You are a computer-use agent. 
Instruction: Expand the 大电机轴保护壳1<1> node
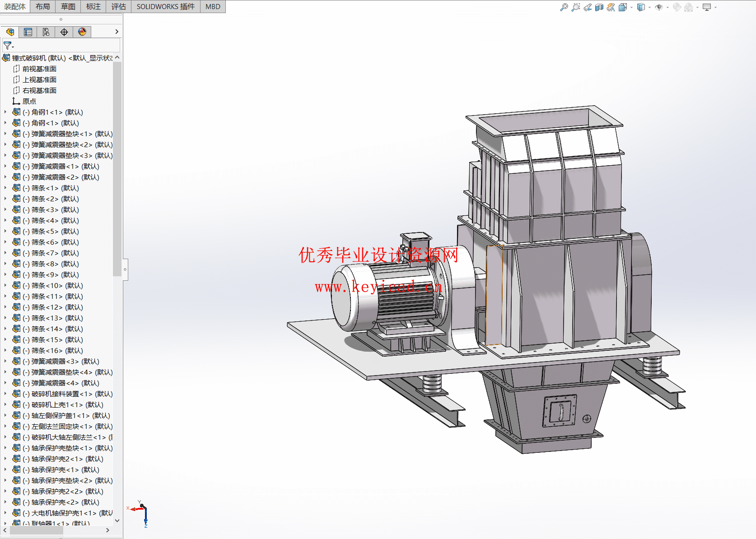5,513
